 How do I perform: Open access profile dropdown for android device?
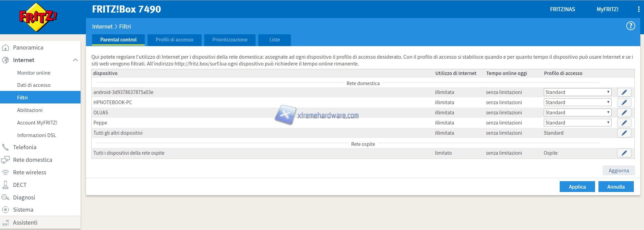(x=577, y=92)
